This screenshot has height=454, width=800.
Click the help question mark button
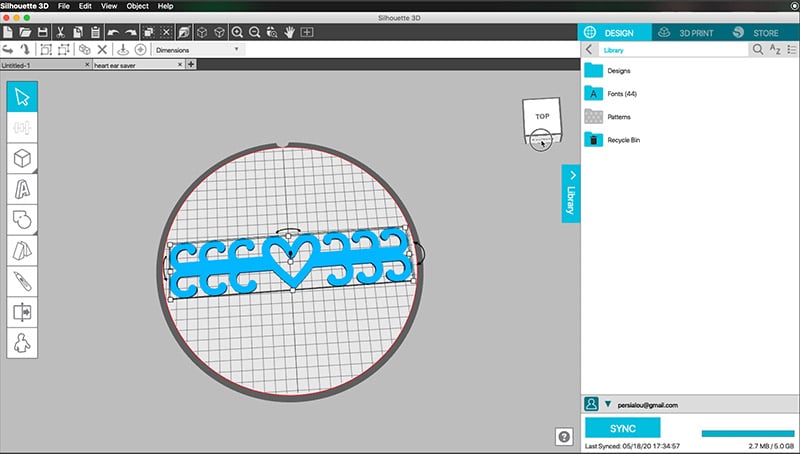[564, 437]
